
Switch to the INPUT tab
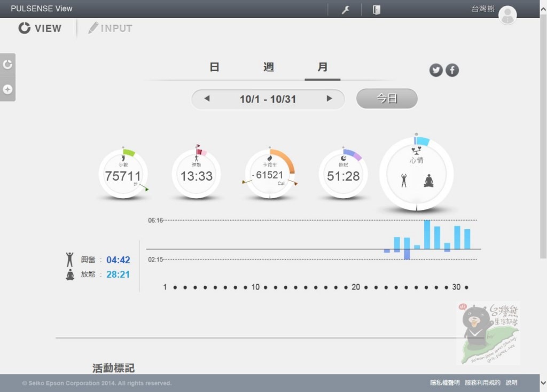pyautogui.click(x=110, y=28)
